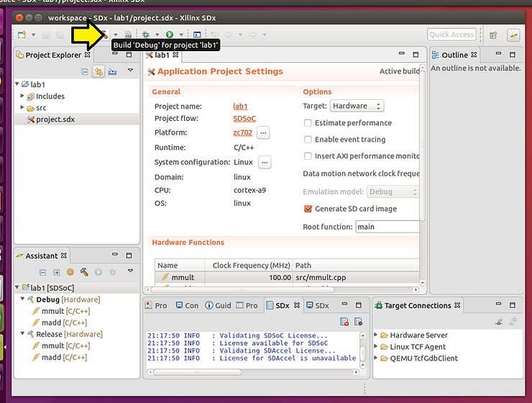Close the Project Explorer view tab
The width and height of the screenshot is (532, 403).
pyautogui.click(x=88, y=54)
